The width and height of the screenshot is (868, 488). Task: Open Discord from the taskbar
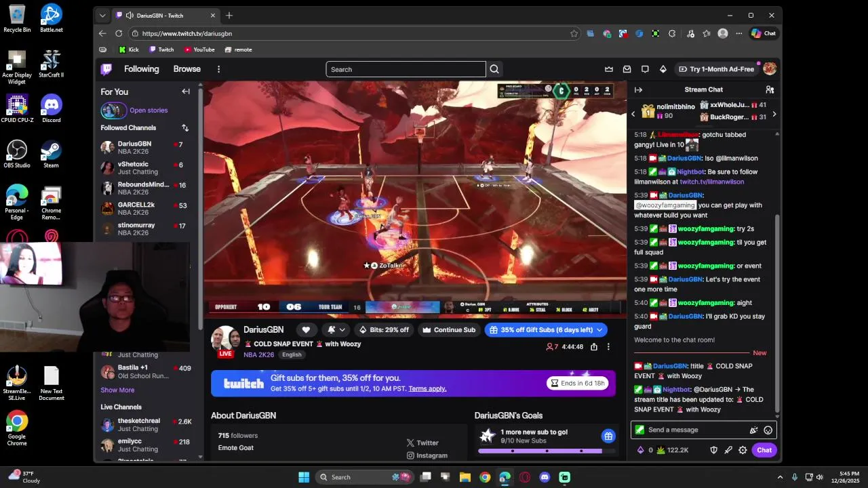click(545, 477)
